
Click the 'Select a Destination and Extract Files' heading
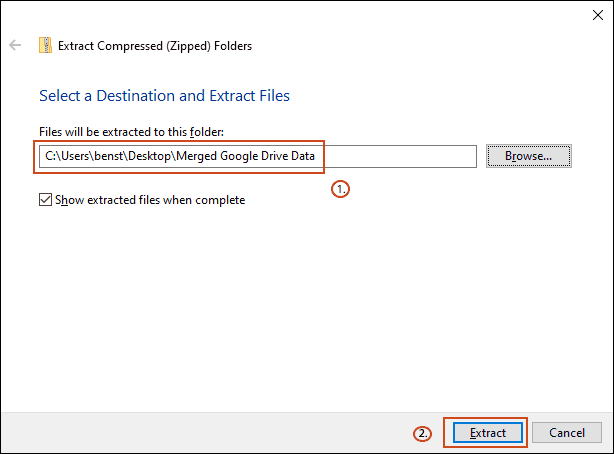coord(164,96)
